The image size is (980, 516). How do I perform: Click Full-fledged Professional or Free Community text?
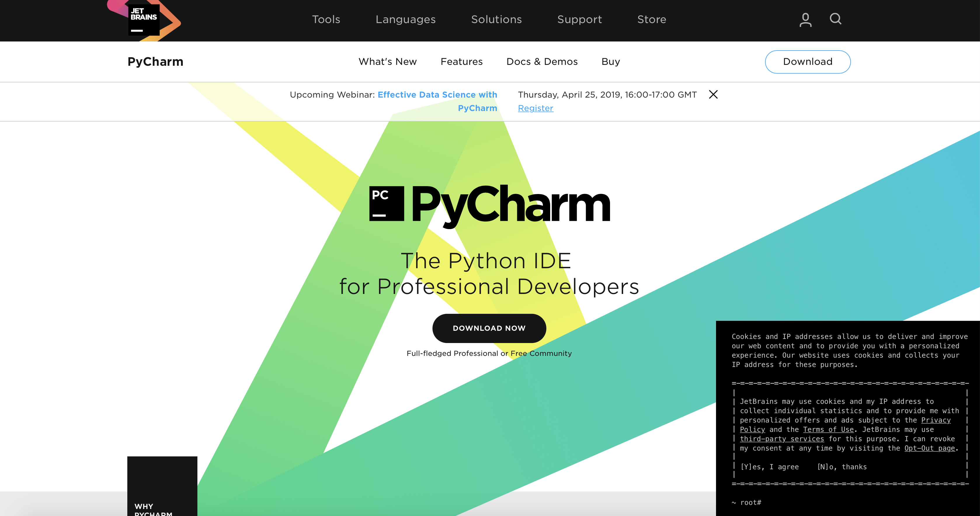(489, 354)
